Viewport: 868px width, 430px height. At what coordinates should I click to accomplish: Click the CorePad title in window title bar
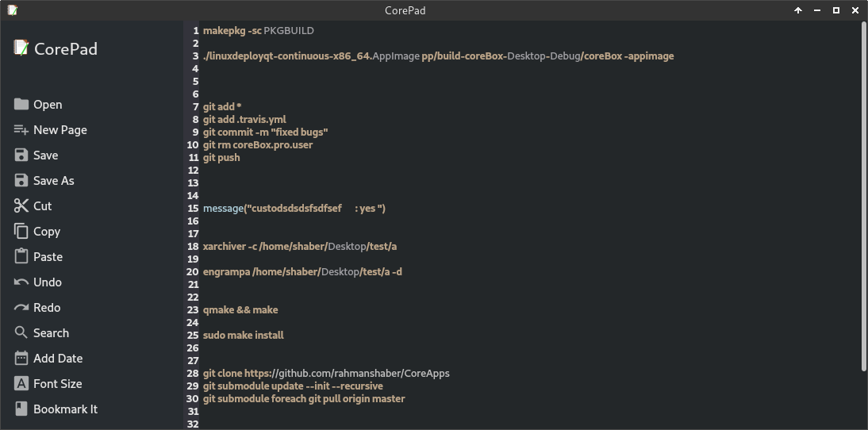tap(405, 10)
